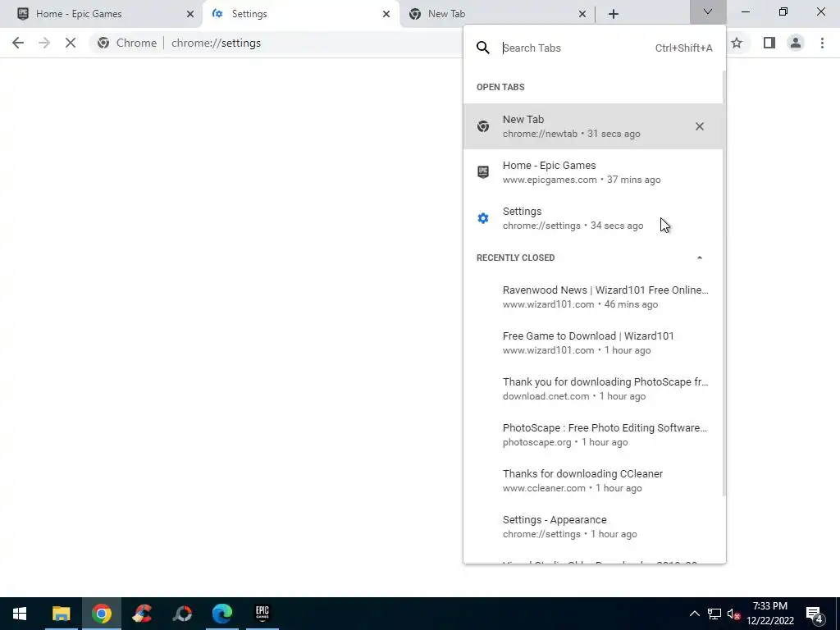Screen dimensions: 840x630
Task: Reopen Settings - Appearance closed tab
Action: pyautogui.click(x=593, y=527)
